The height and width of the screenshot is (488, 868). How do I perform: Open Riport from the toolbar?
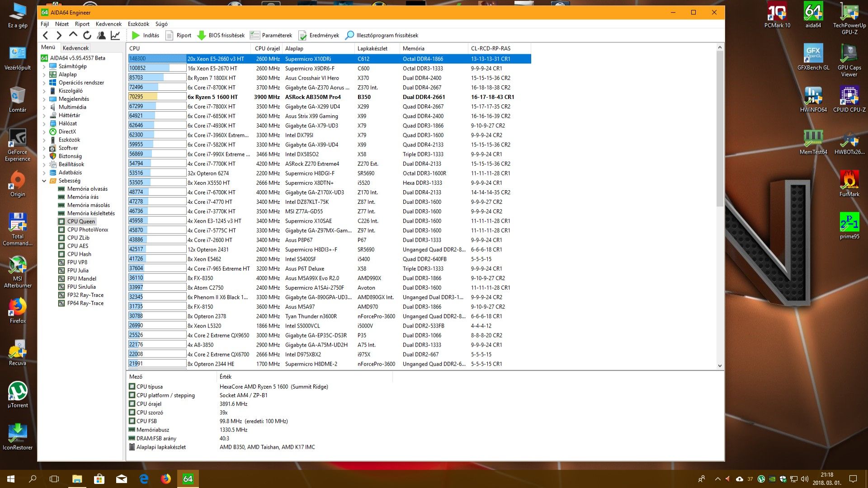click(179, 35)
